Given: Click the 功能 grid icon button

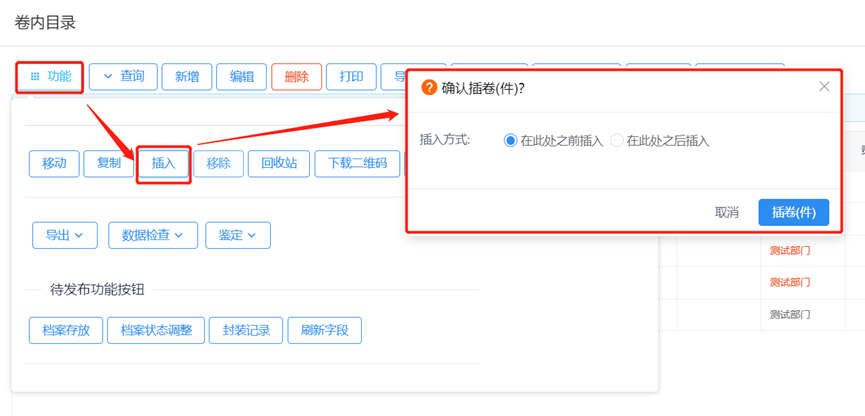Looking at the screenshot, I should point(50,77).
